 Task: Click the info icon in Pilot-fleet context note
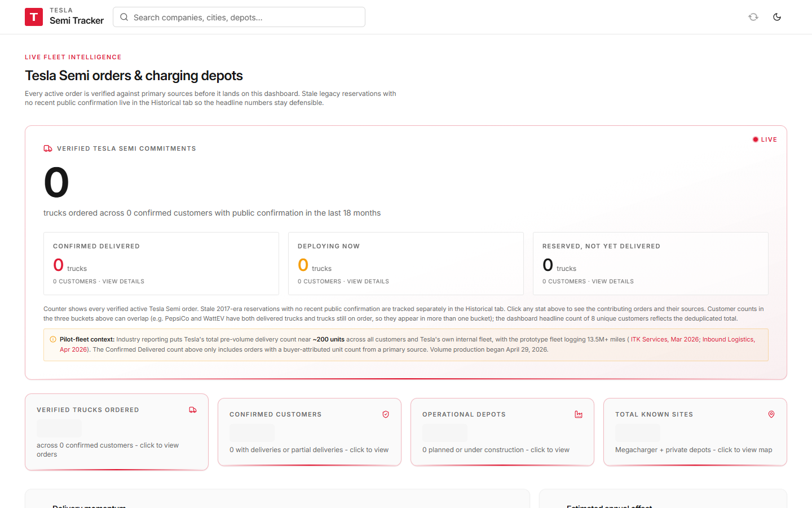pos(53,339)
